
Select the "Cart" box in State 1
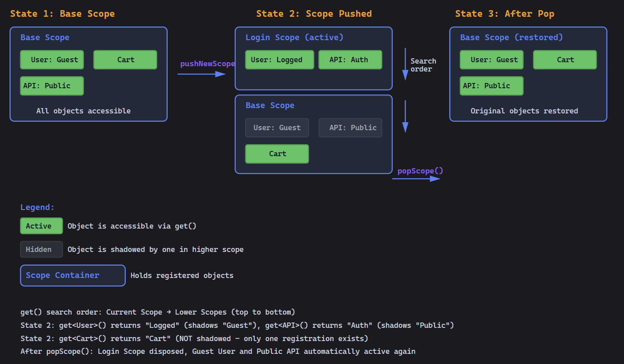point(125,60)
